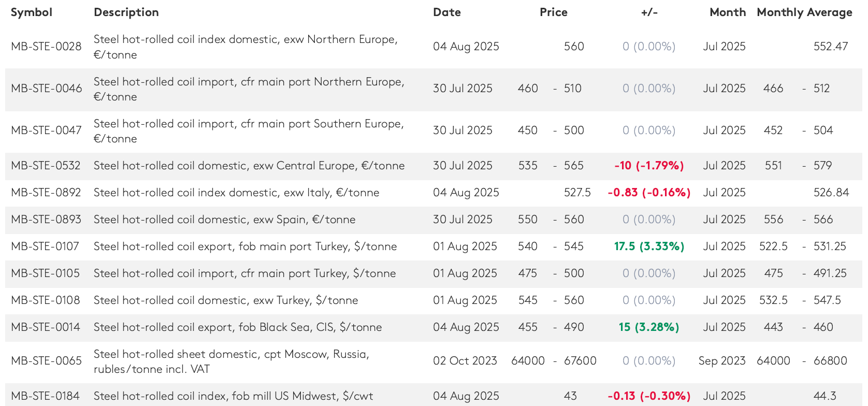Viewport: 868px width, 406px height.
Task: Click the Date column header
Action: click(x=447, y=12)
